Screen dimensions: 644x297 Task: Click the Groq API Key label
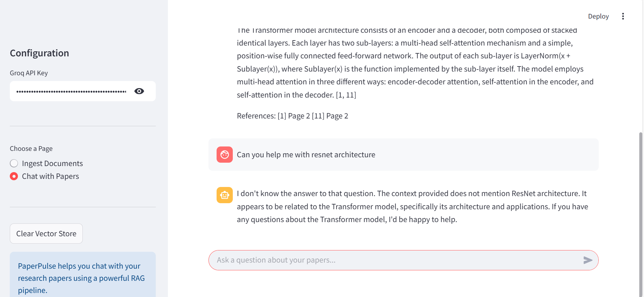click(x=29, y=73)
